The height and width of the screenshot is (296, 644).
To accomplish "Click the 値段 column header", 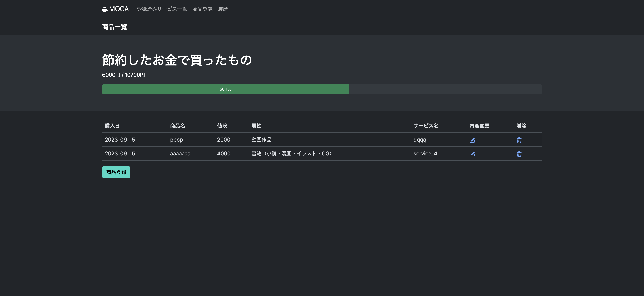I will pos(222,126).
